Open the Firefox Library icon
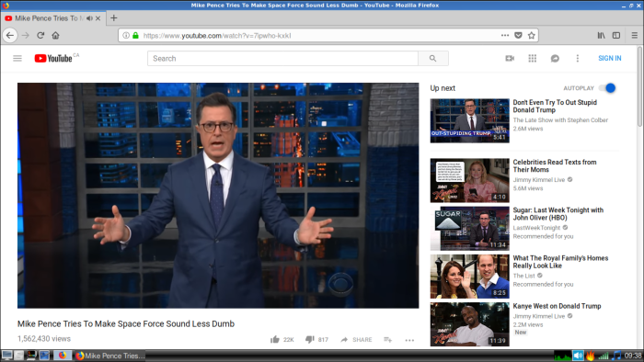This screenshot has width=644, height=362. [x=602, y=35]
